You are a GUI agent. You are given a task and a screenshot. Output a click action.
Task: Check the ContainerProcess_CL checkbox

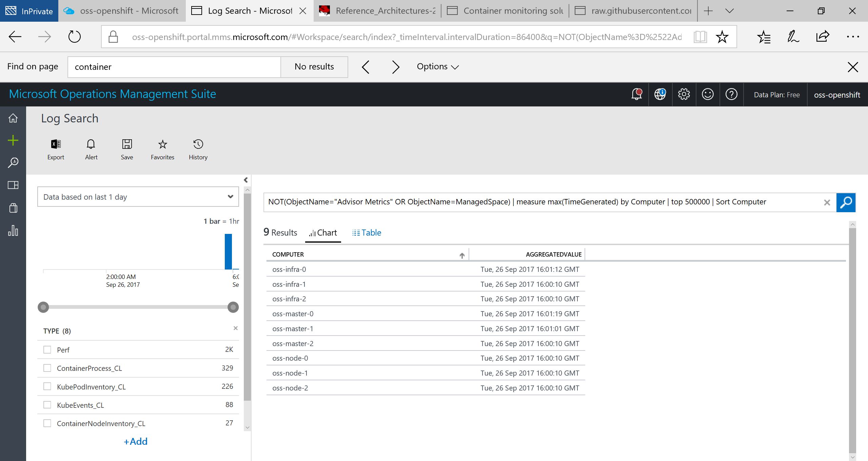47,368
